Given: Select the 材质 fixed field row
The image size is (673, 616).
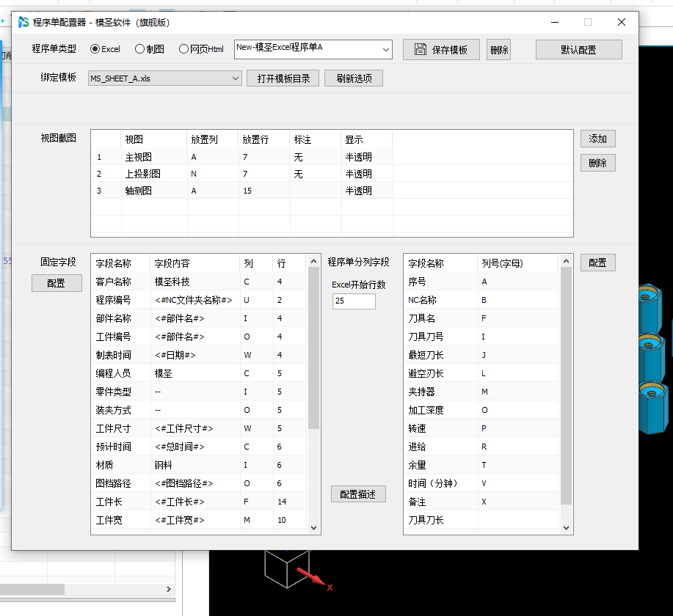Looking at the screenshot, I should (200, 465).
